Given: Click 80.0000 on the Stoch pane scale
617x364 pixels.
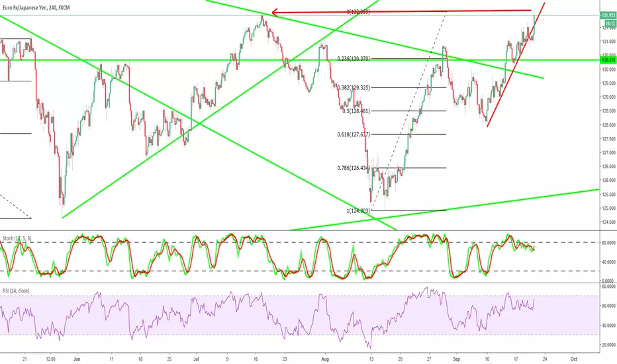Looking at the screenshot, I should click(x=608, y=243).
